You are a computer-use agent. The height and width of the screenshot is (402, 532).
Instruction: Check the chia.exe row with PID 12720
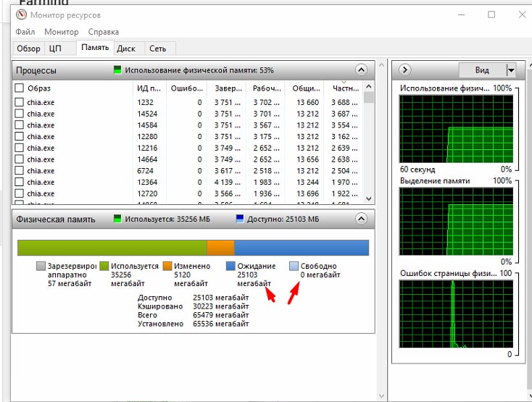point(20,193)
